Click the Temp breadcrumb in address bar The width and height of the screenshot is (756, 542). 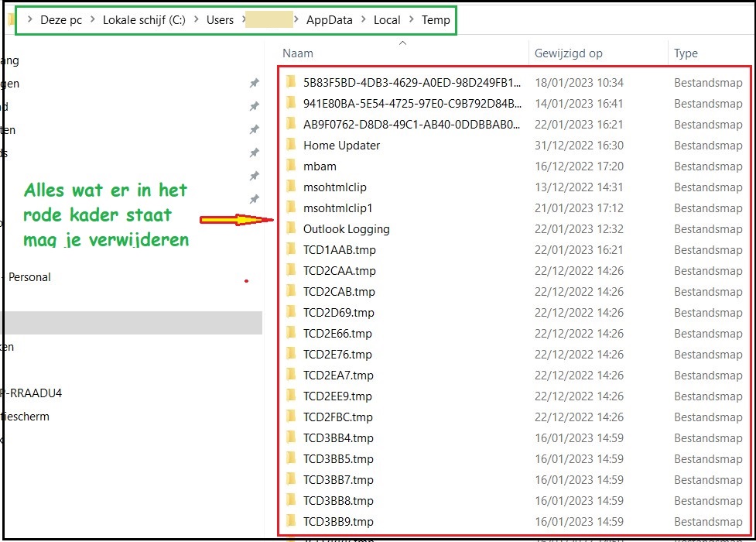436,20
